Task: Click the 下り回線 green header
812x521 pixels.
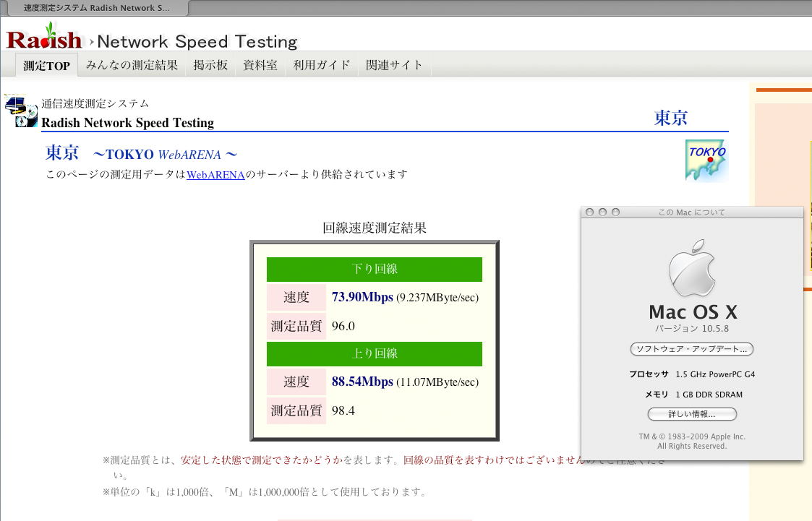Action: (375, 269)
